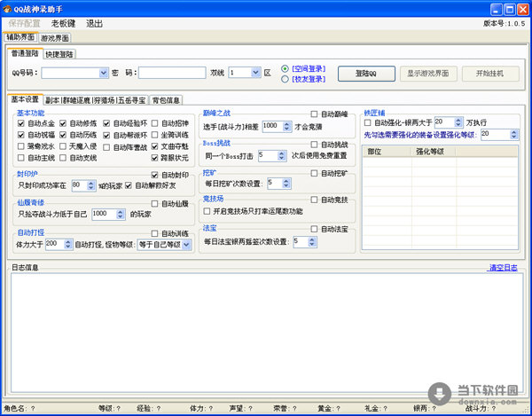This screenshot has width=532, height=416.
Task: Expand the 怪物等级 dropdown
Action: (x=186, y=245)
